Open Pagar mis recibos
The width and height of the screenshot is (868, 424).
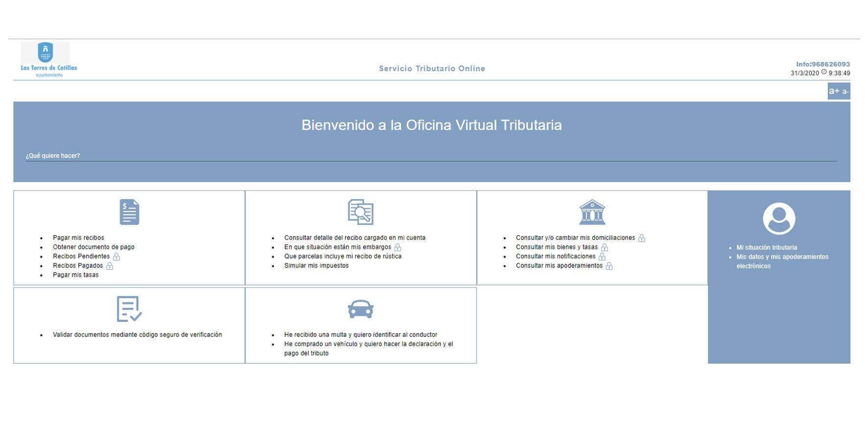click(78, 238)
